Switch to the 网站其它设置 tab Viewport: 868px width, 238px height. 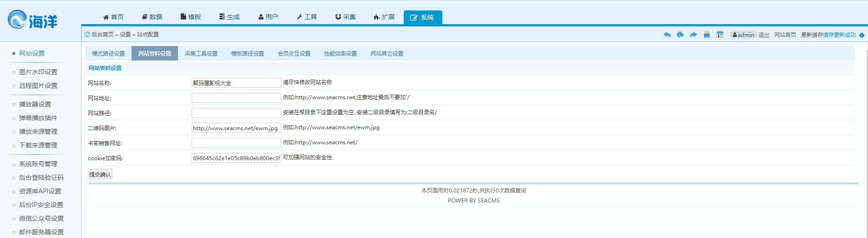click(387, 53)
